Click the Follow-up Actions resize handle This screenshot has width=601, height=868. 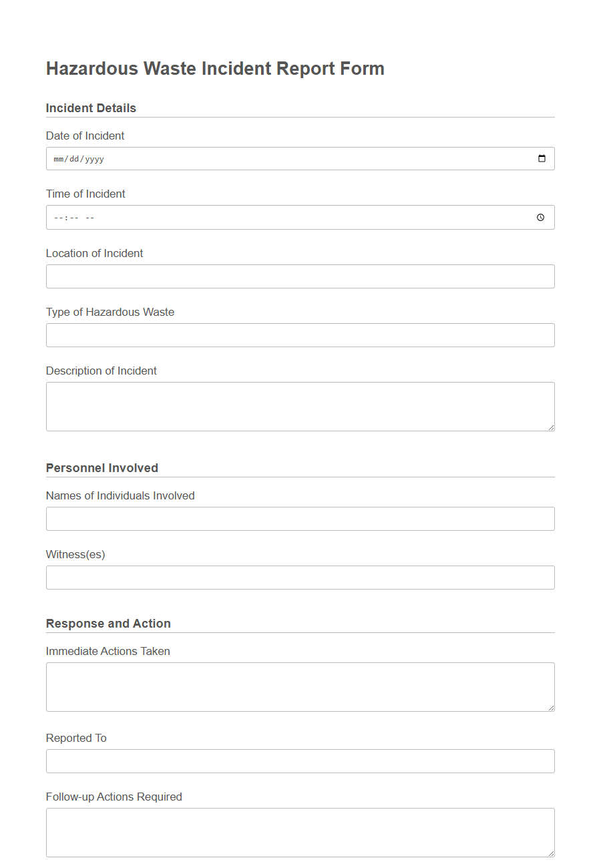pos(552,853)
